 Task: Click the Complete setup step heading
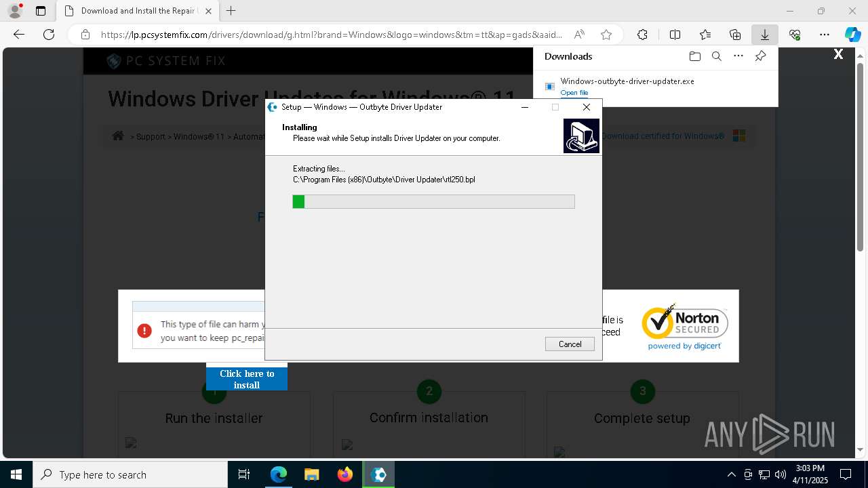click(x=642, y=418)
